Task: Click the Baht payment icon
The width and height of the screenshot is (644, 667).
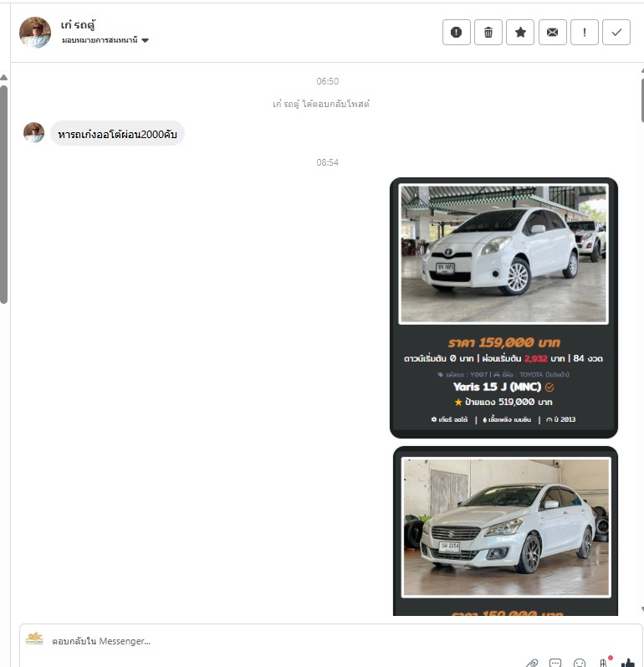Action: coord(603,663)
